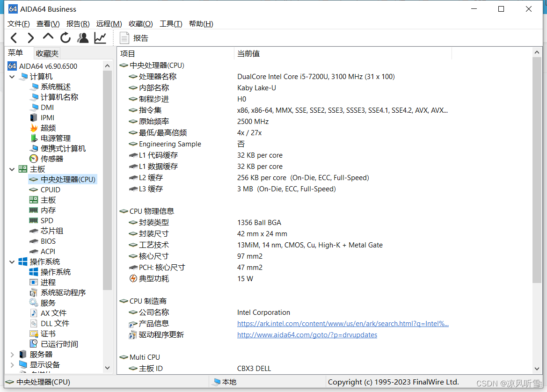
Task: Open AX 文件 tree item
Action: click(48, 313)
